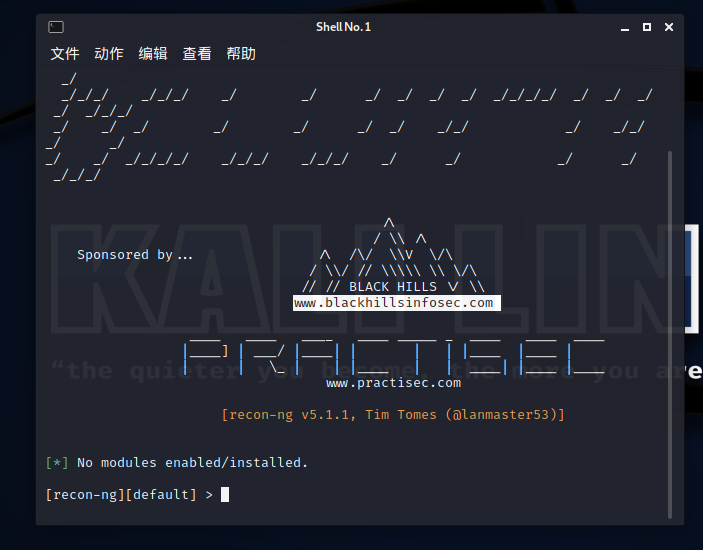
Task: Click the terminal's vertical scrollbar
Action: click(670, 334)
